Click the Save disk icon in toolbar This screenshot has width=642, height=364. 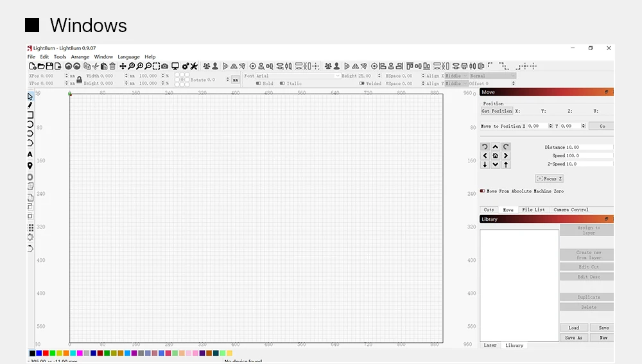coord(49,66)
